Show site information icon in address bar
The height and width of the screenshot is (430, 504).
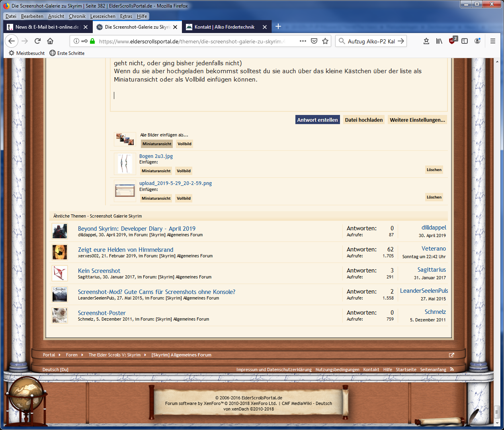pos(76,41)
